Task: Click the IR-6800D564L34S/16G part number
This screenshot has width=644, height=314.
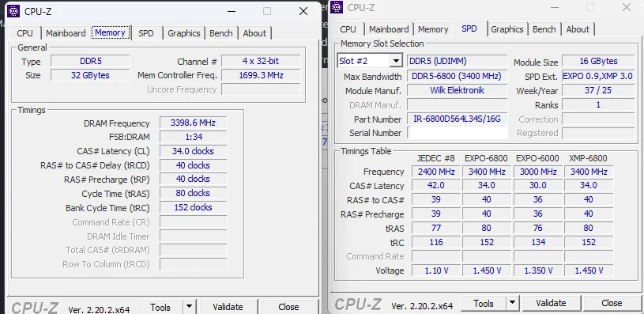Action: [x=458, y=119]
